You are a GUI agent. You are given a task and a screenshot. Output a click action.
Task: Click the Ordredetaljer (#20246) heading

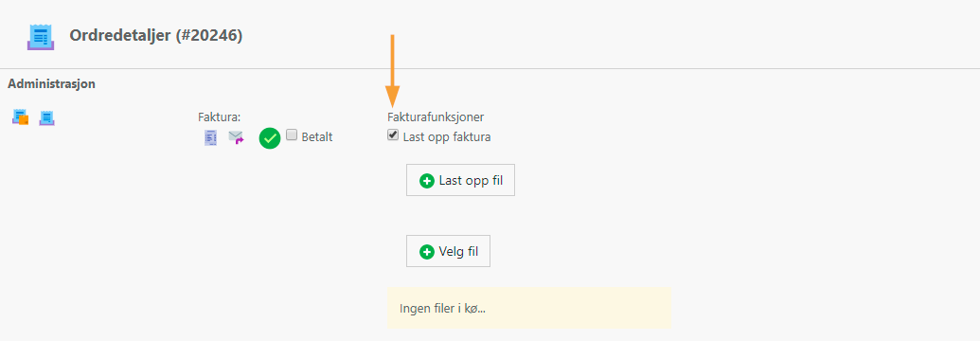(156, 36)
